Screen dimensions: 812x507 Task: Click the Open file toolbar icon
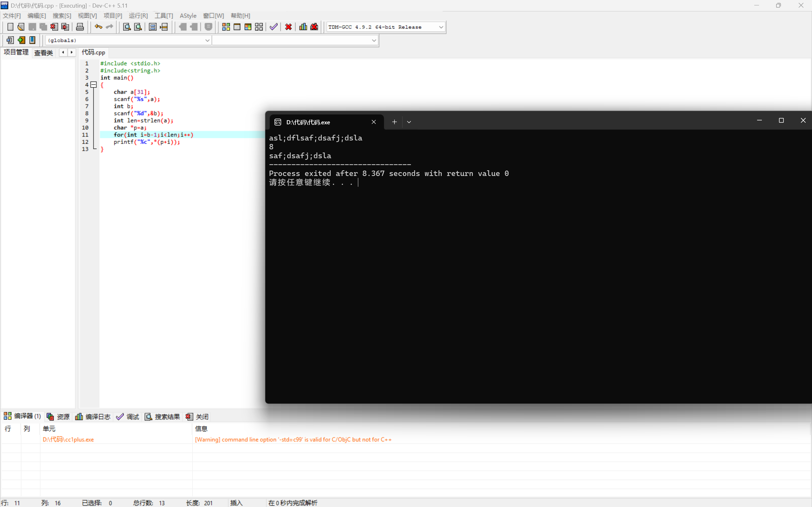click(x=21, y=27)
